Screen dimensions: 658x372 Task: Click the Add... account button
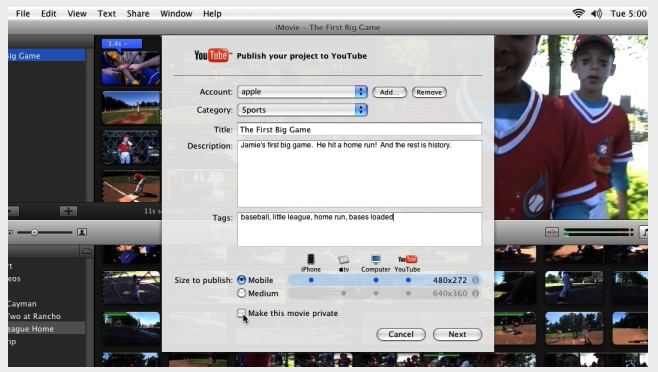click(x=389, y=92)
